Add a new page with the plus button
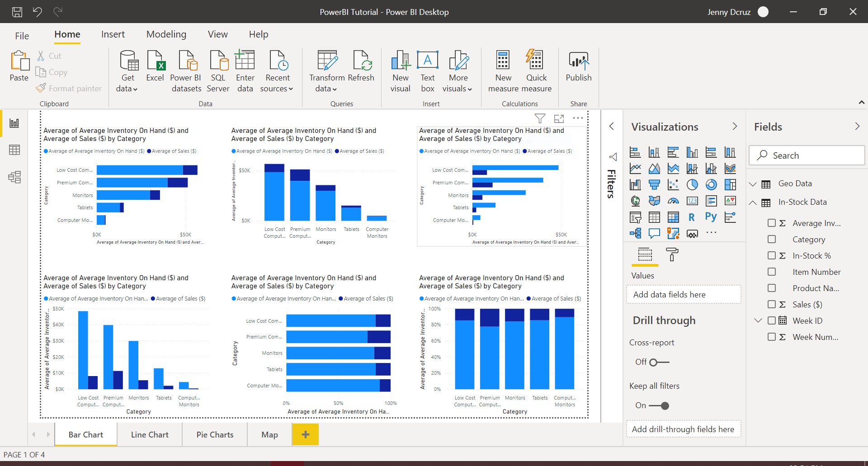868x466 pixels. tap(306, 435)
